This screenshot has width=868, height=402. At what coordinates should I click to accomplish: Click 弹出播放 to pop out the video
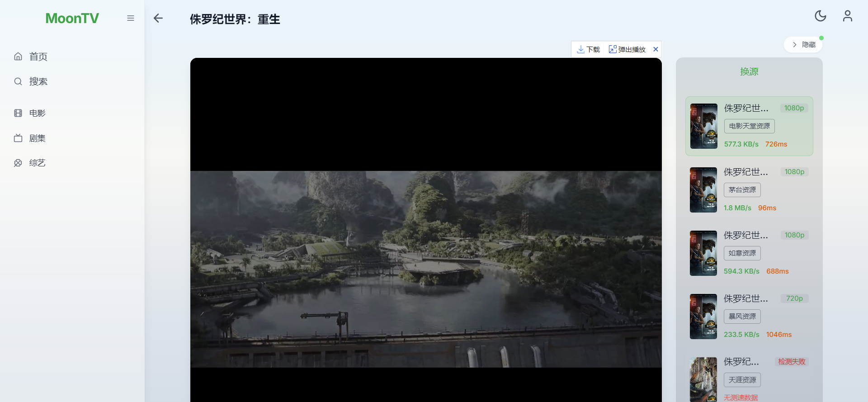pos(627,49)
